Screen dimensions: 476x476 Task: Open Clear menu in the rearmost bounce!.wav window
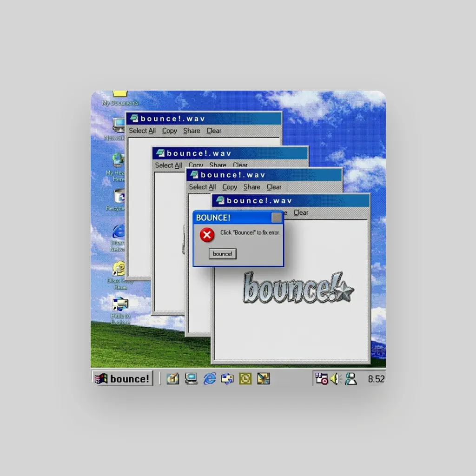[214, 131]
